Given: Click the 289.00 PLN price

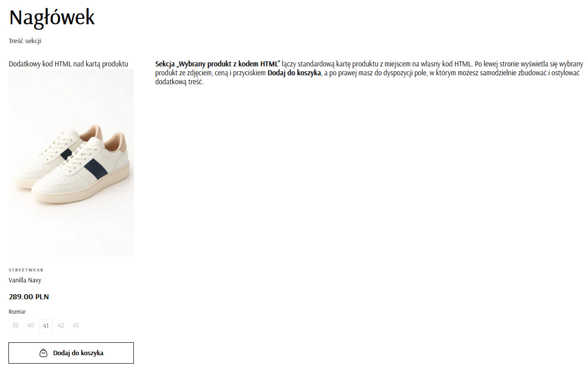Looking at the screenshot, I should [x=28, y=297].
